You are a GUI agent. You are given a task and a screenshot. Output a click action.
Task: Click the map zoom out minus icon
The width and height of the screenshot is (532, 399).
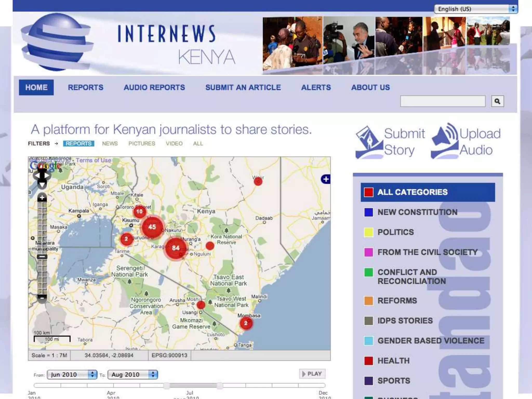42,298
